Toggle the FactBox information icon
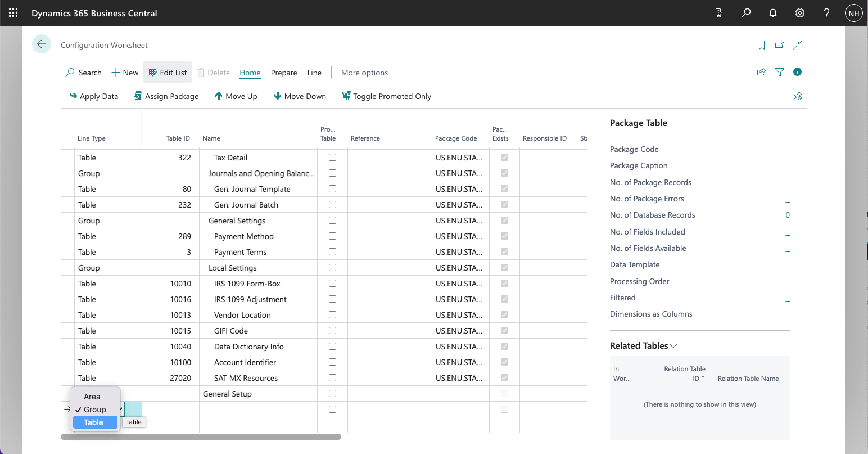The width and height of the screenshot is (868, 454). 797,72
